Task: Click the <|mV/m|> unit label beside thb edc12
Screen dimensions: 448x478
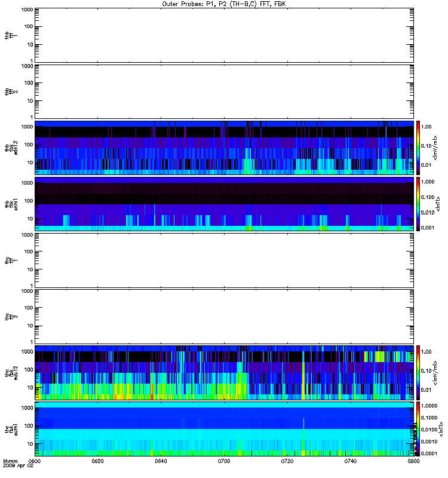Action: click(435, 148)
